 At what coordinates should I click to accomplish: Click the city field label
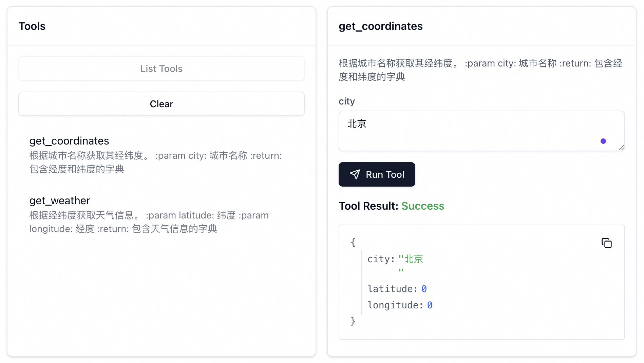click(346, 101)
